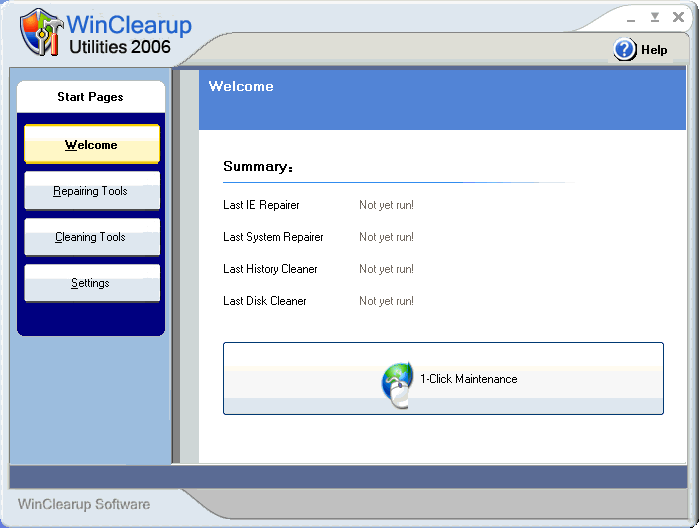Click the Help text label
The width and height of the screenshot is (699, 528).
pyautogui.click(x=654, y=50)
